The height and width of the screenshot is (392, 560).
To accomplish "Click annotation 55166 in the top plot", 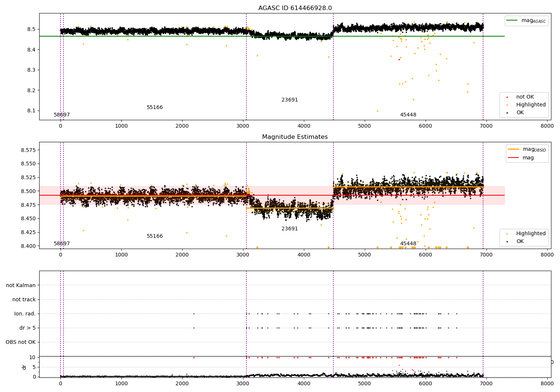I will coord(155,108).
